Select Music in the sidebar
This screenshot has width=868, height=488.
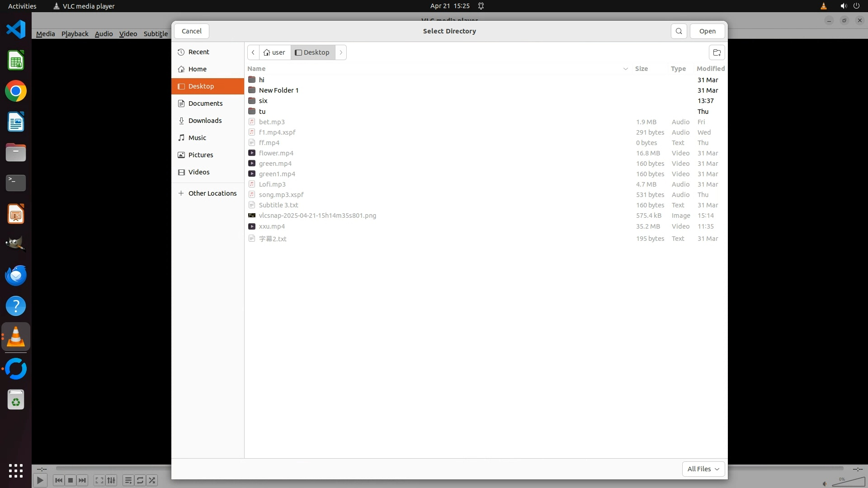tap(197, 138)
